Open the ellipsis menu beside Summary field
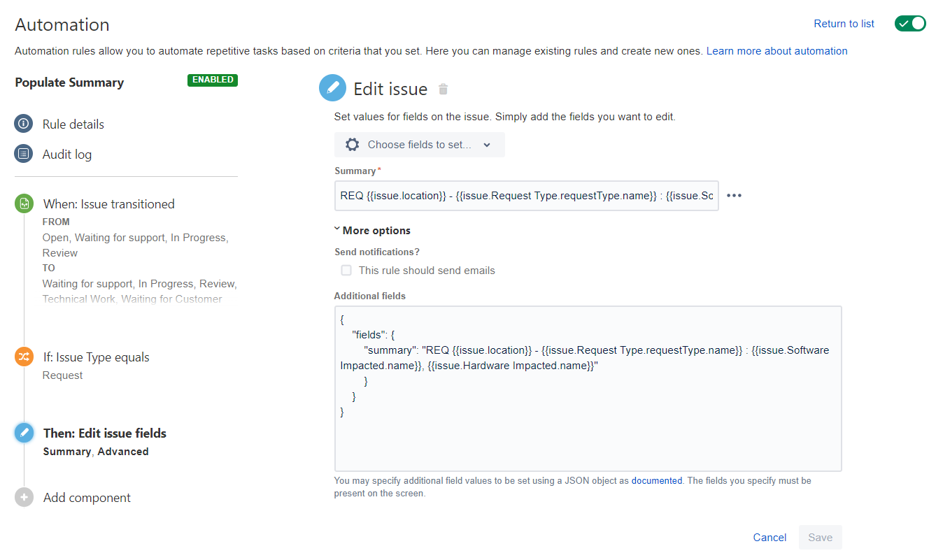 pyautogui.click(x=733, y=195)
